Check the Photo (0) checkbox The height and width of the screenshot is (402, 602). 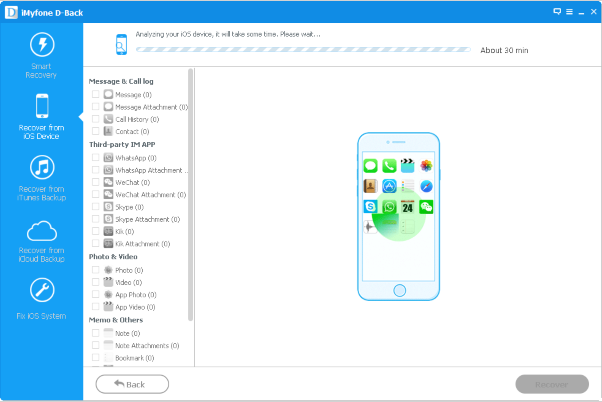[96, 270]
